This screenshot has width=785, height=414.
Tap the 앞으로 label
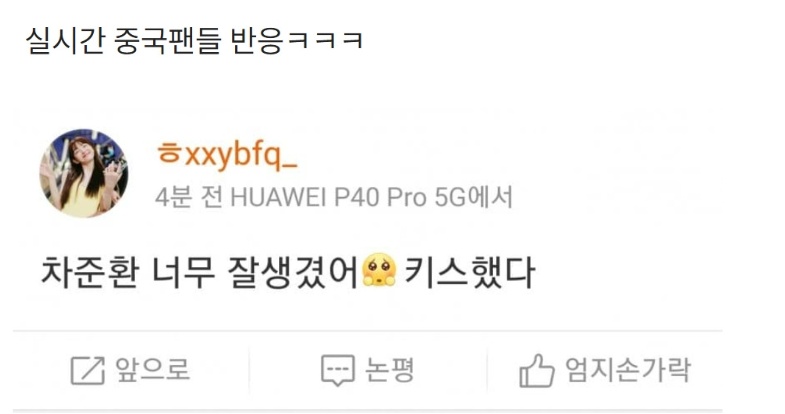[x=153, y=369]
